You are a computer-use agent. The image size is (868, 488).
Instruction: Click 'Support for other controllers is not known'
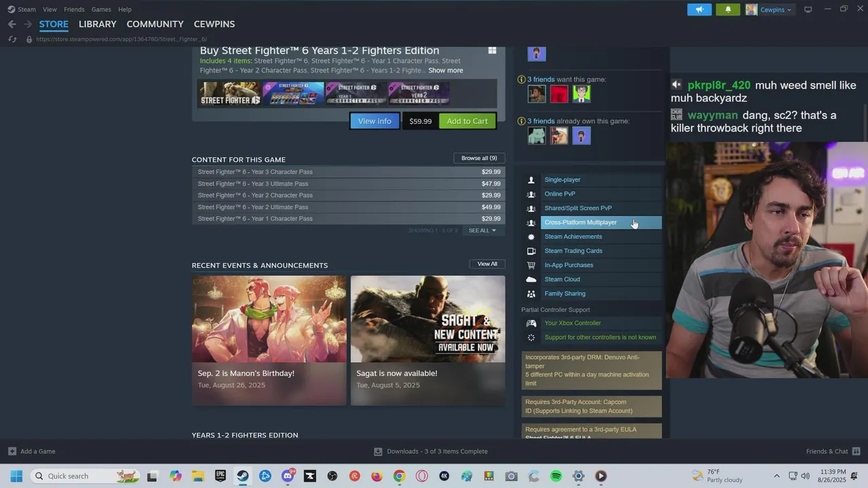pyautogui.click(x=600, y=338)
